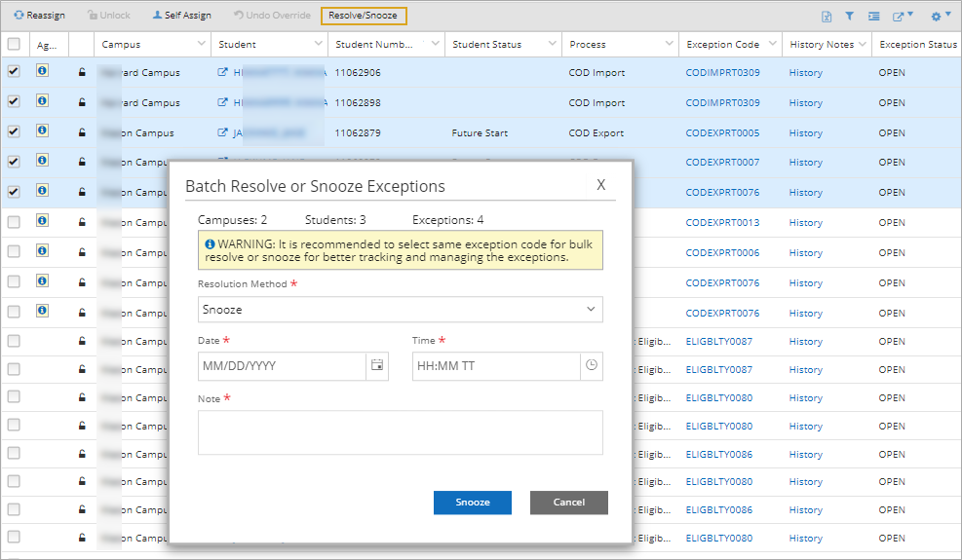The image size is (962, 560).
Task: Click the indent rows icon in toolbar
Action: tap(873, 16)
